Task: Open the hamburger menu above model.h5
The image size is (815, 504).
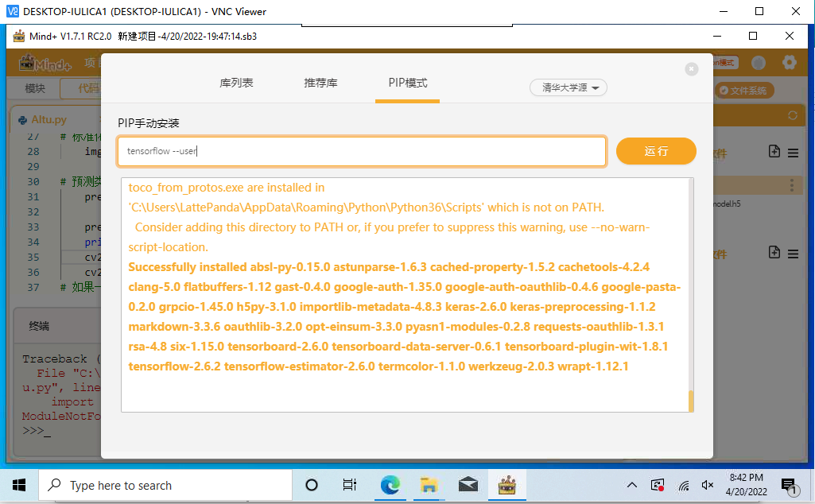Action: tap(793, 153)
